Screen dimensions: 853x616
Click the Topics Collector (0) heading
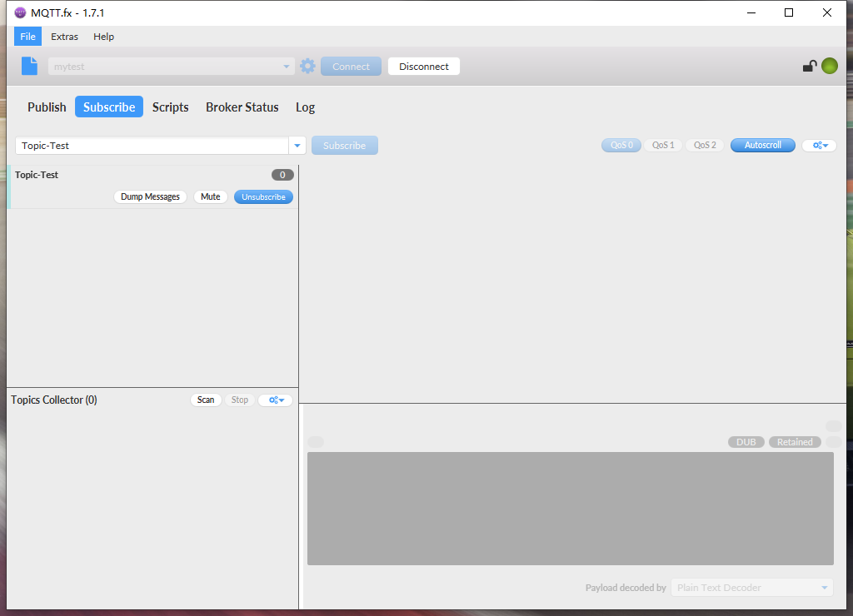click(x=54, y=400)
